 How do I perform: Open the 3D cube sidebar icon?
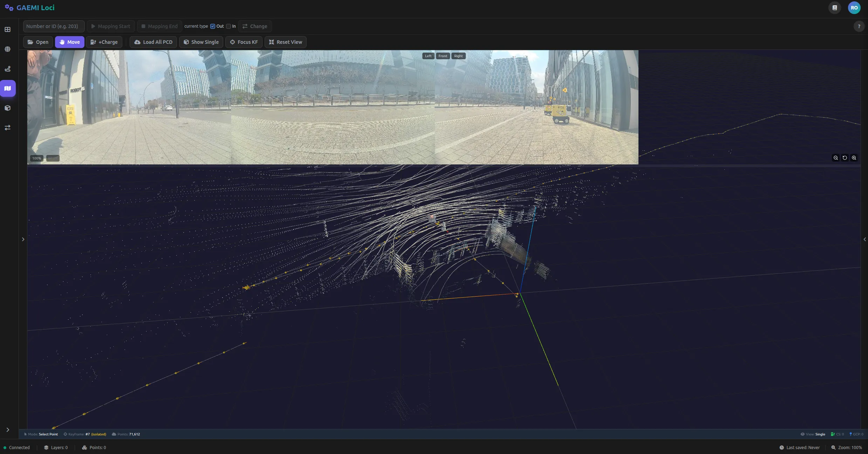tap(7, 108)
